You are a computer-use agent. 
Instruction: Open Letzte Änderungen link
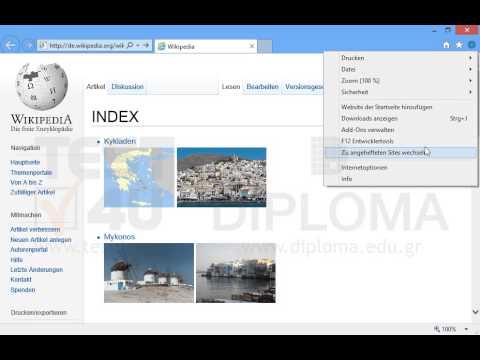(x=37, y=270)
